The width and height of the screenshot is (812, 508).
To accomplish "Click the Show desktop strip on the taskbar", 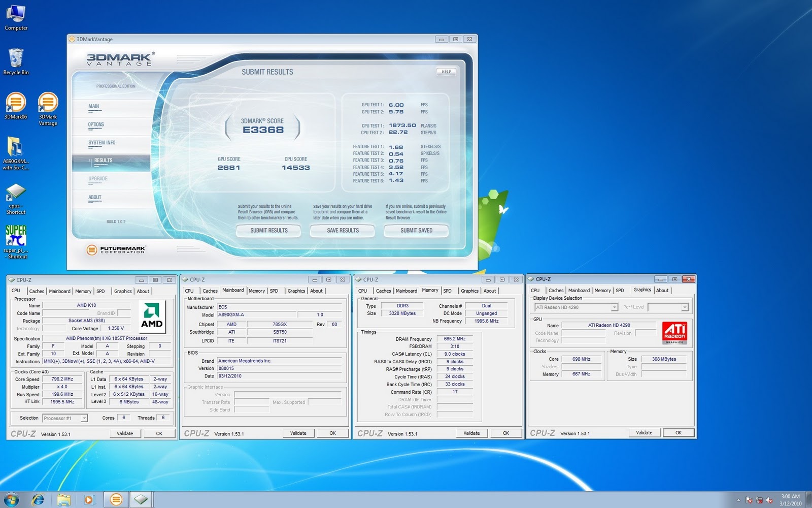I will click(x=808, y=500).
